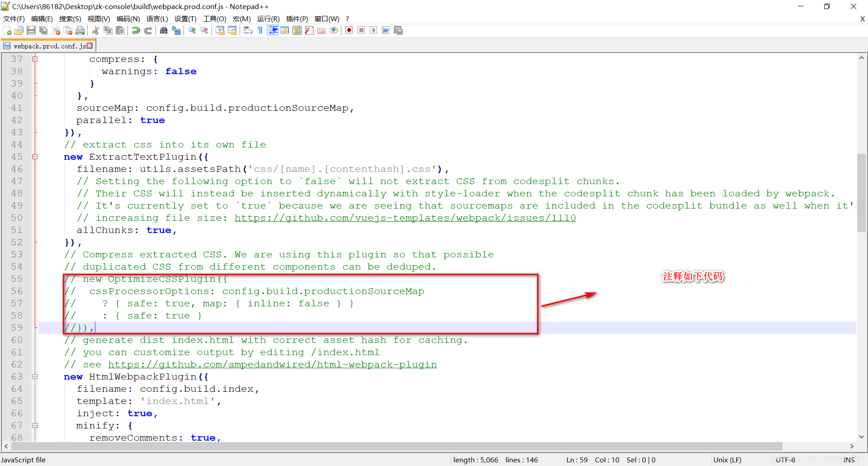Screen dimensions: 868x466
Task: Toggle synchronize vertical scrolling icon
Action: point(220,30)
